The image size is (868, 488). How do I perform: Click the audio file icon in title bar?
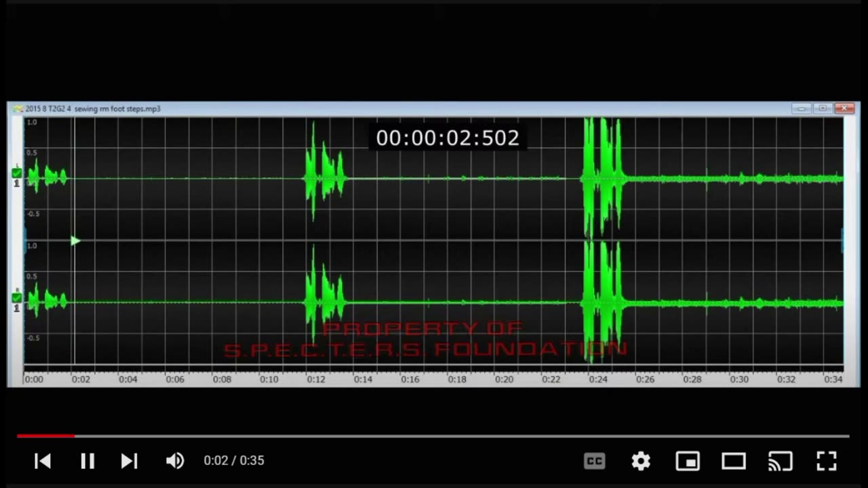[18, 108]
